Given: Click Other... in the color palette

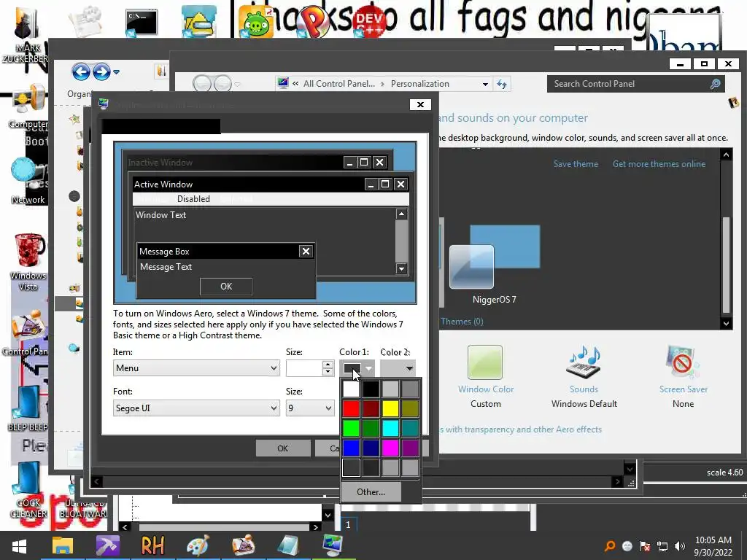Looking at the screenshot, I should coord(371,492).
